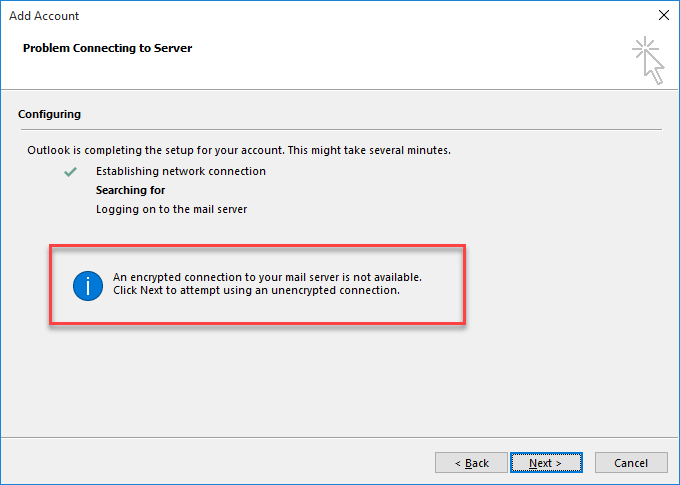Click the Next button to continue
The height and width of the screenshot is (485, 680).
click(546, 462)
